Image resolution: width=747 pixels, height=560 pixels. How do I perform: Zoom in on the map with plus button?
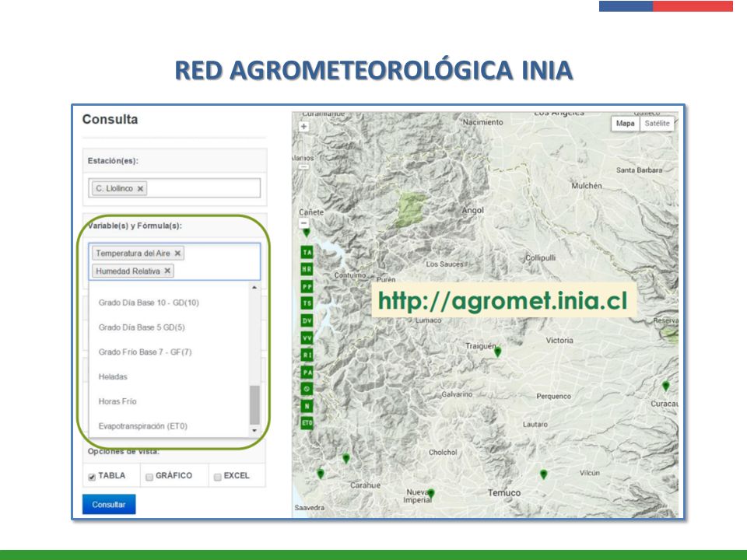point(303,127)
